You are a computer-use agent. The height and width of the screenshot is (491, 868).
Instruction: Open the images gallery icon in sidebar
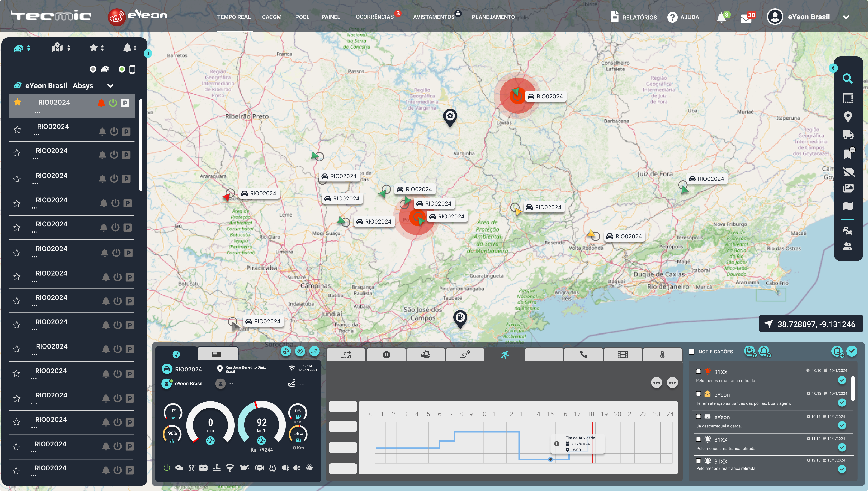(848, 188)
